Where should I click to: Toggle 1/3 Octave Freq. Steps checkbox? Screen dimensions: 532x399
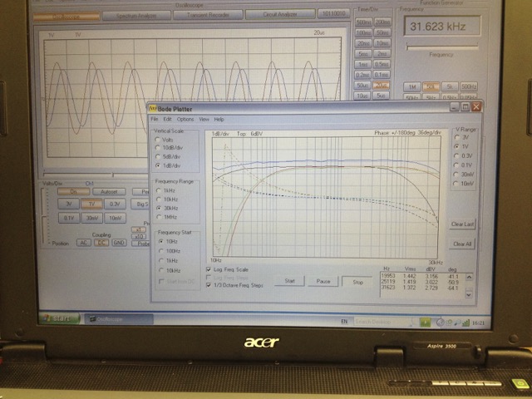[x=234, y=285]
